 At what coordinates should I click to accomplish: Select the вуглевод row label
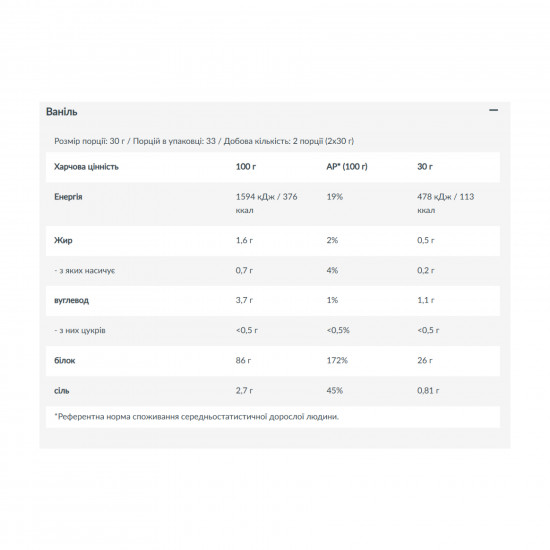72,300
